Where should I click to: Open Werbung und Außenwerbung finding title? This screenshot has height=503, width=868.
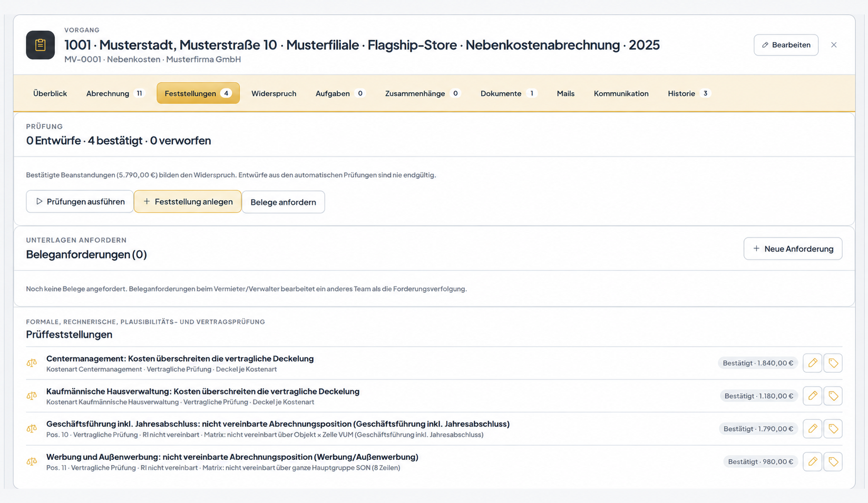[232, 457]
